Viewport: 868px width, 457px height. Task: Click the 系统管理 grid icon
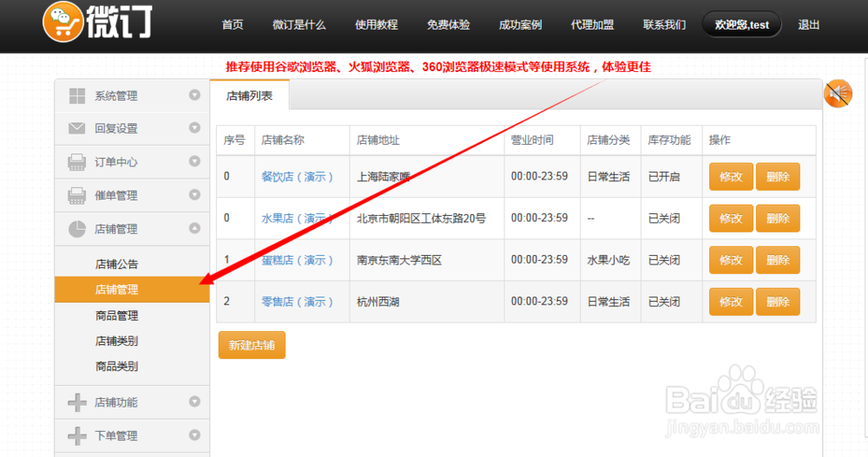coord(77,95)
